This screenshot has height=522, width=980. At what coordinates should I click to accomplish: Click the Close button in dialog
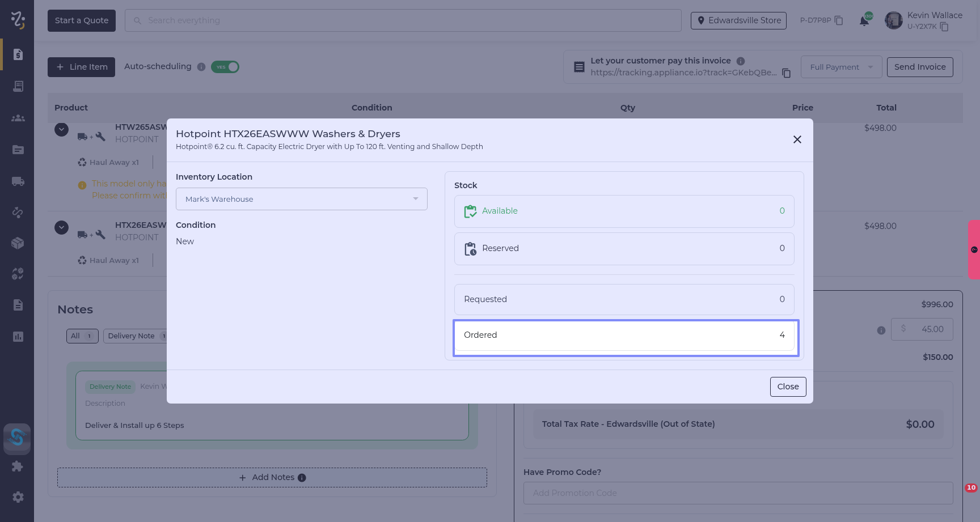point(788,387)
